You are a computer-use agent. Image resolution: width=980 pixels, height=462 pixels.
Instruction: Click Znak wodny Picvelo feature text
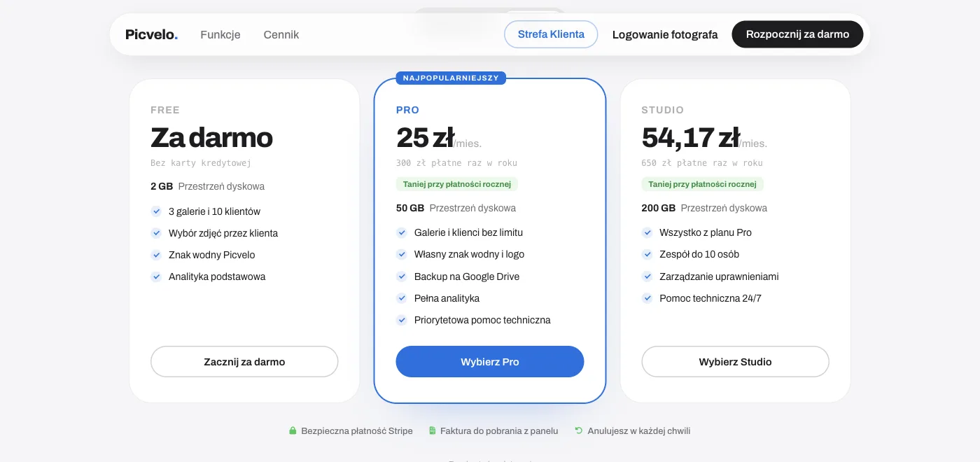click(212, 255)
